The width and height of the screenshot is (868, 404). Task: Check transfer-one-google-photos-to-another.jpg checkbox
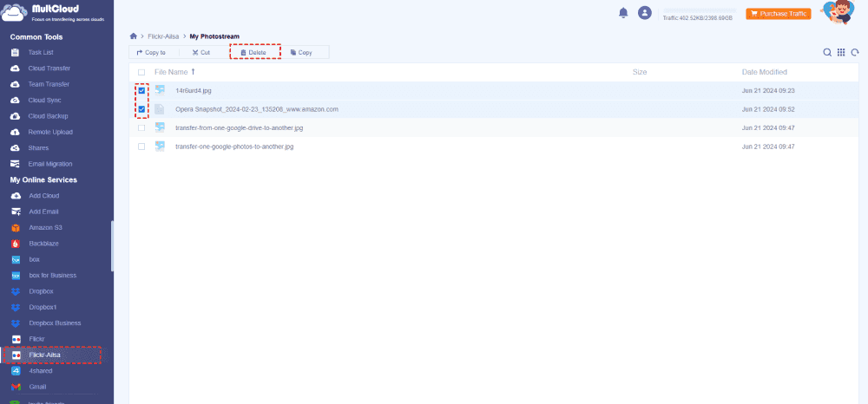click(141, 147)
